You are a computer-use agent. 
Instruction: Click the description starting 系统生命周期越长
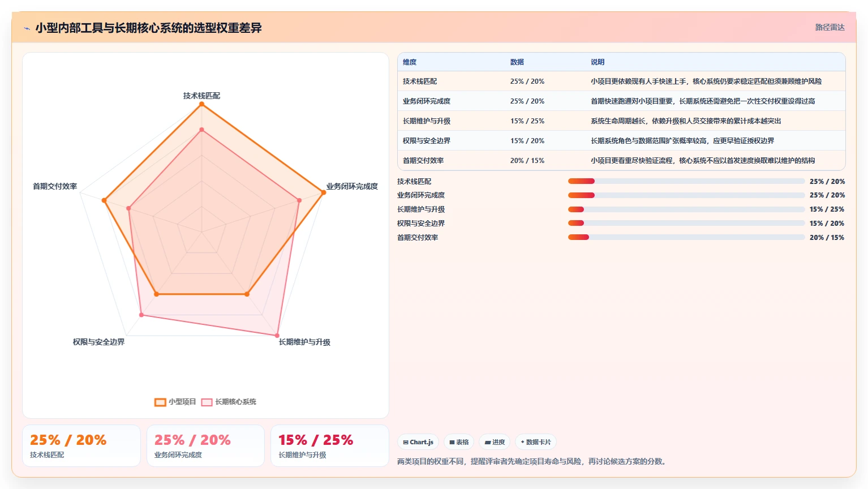point(686,121)
